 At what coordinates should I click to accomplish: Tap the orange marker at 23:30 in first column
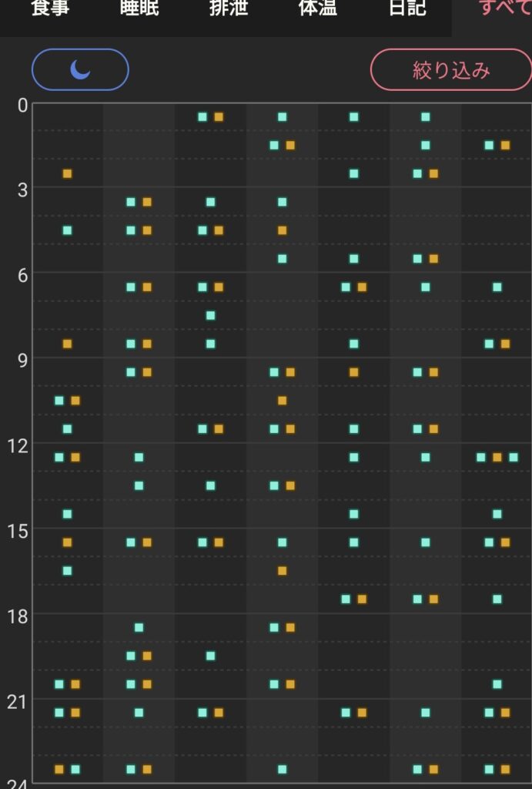click(x=59, y=769)
